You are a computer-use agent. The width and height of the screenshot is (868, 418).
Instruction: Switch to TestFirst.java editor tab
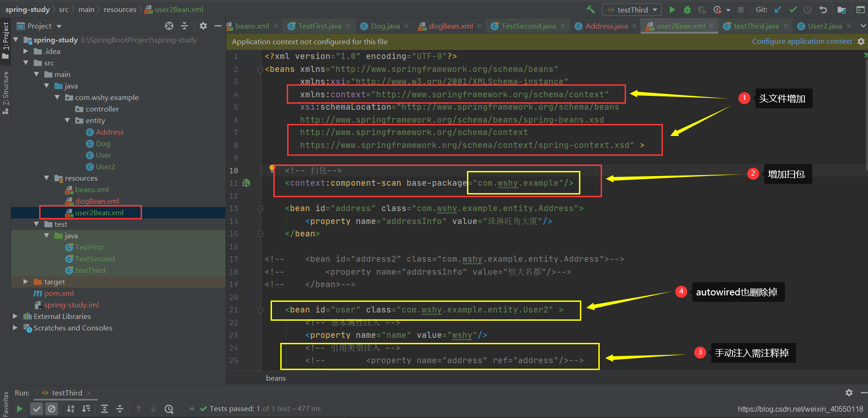point(319,26)
